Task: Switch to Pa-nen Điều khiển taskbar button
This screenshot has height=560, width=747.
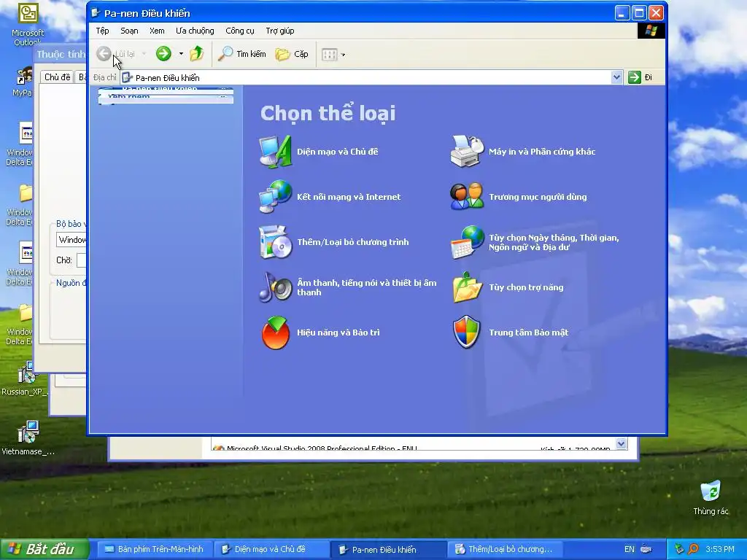Action: [x=388, y=550]
